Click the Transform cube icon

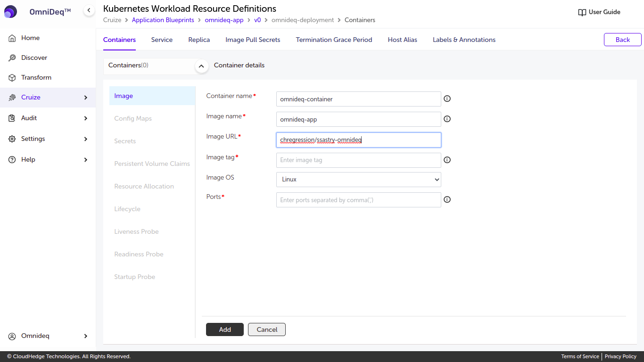pos(12,78)
